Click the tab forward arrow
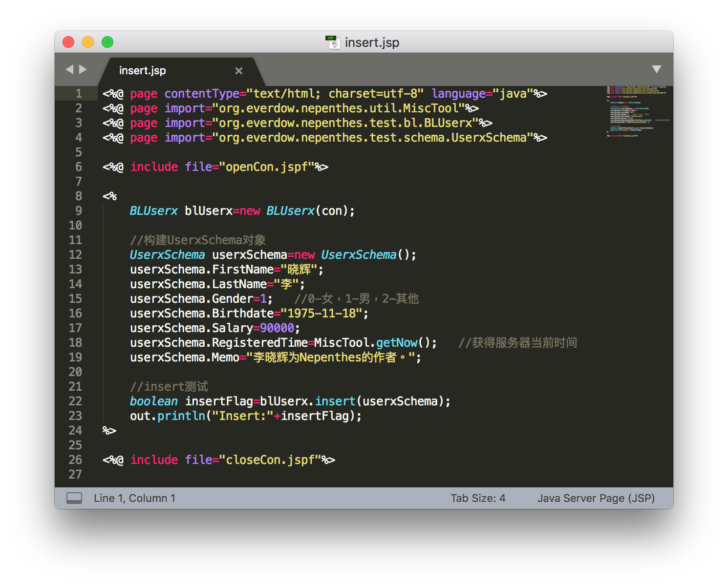Screen dimensions: 728x587 click(x=83, y=69)
